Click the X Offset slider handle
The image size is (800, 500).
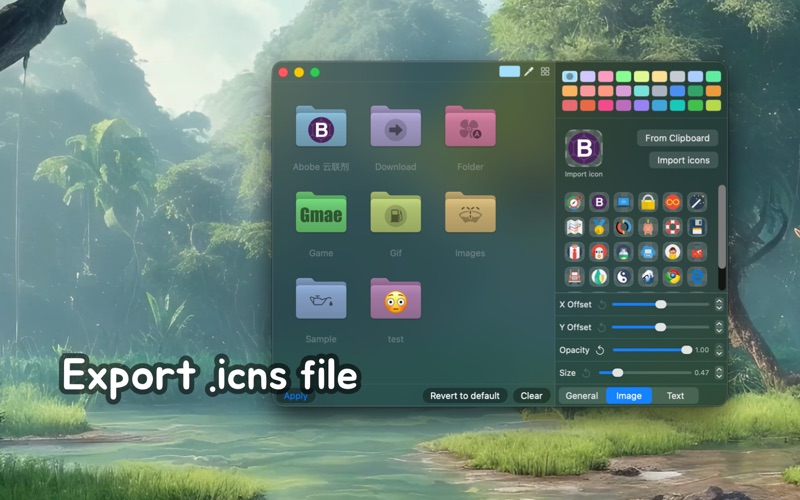coord(661,305)
